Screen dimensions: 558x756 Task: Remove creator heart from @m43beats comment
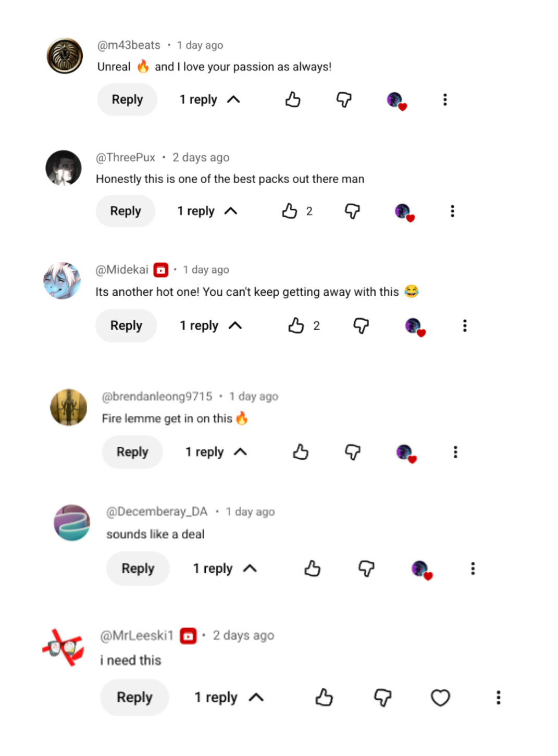click(396, 100)
